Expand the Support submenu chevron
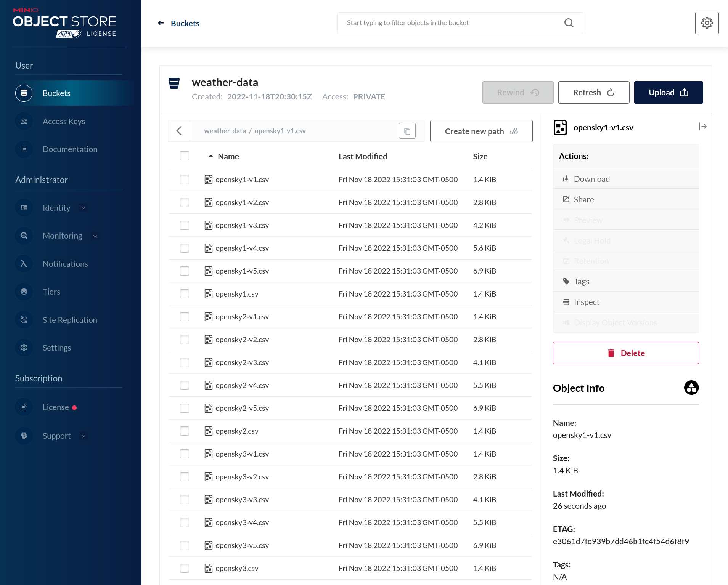 [x=84, y=436]
